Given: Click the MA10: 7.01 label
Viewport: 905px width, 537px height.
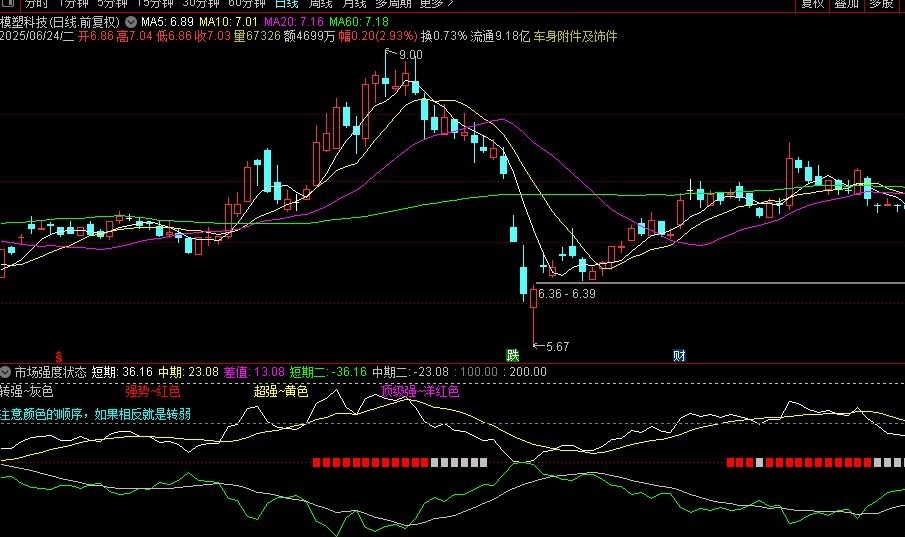Looking at the screenshot, I should (229, 22).
